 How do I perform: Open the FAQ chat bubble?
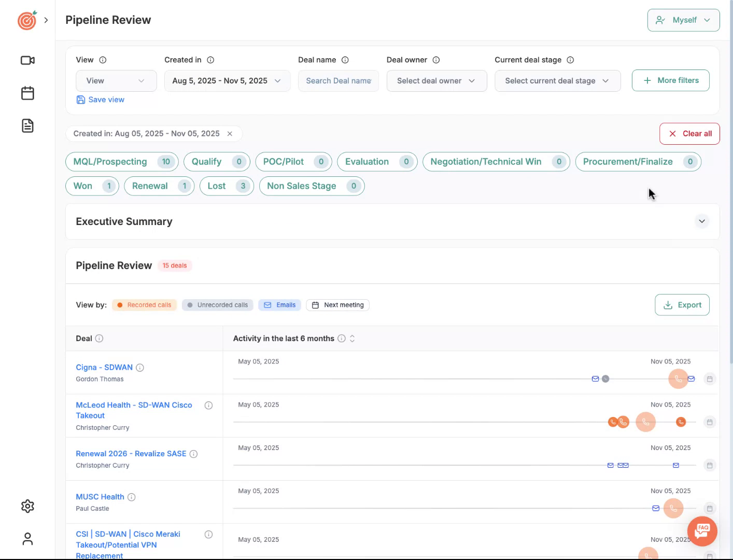pos(702,531)
